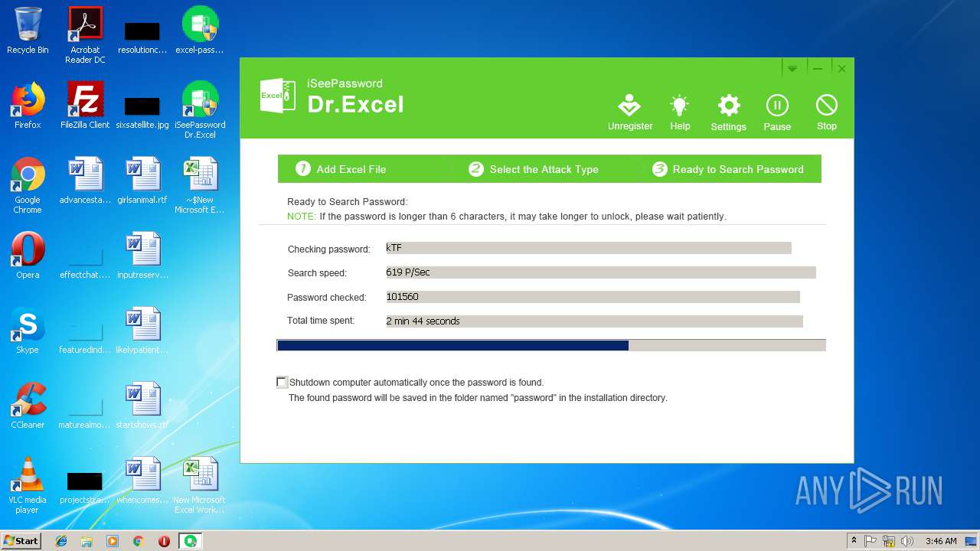Open the Dr.Excel title bar dropdown menu
Image resolution: width=980 pixels, height=551 pixels.
(x=792, y=69)
